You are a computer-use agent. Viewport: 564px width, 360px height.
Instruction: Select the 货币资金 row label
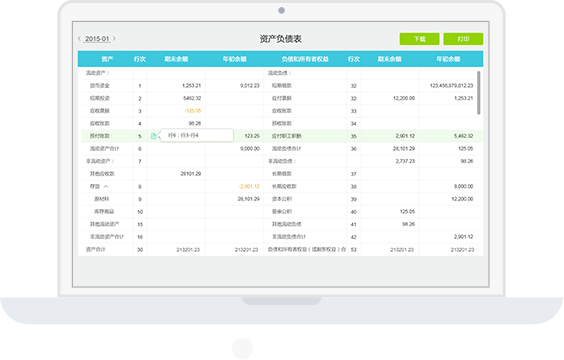pyautogui.click(x=100, y=86)
